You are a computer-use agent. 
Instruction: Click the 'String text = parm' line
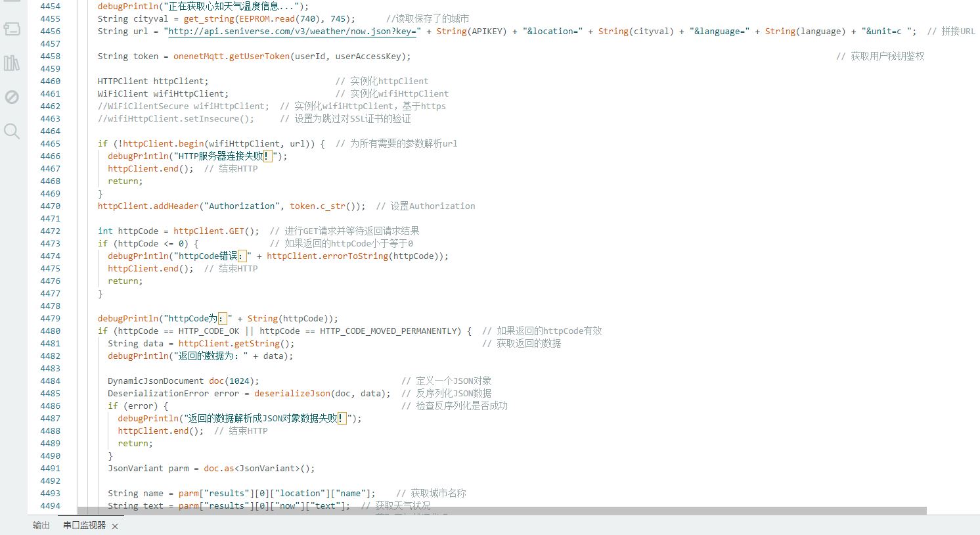point(229,505)
